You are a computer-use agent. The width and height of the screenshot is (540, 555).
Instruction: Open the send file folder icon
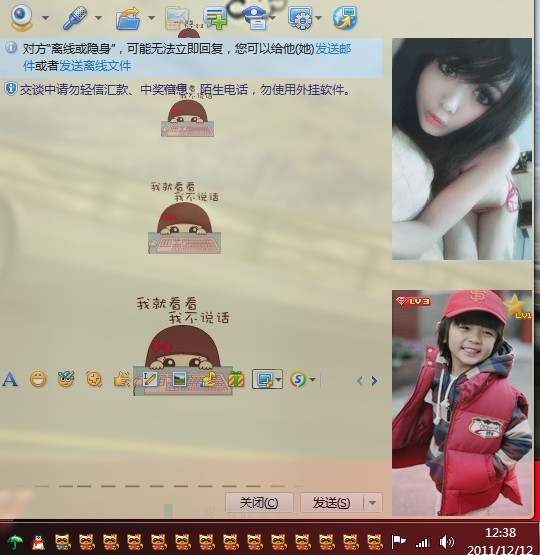point(128,18)
